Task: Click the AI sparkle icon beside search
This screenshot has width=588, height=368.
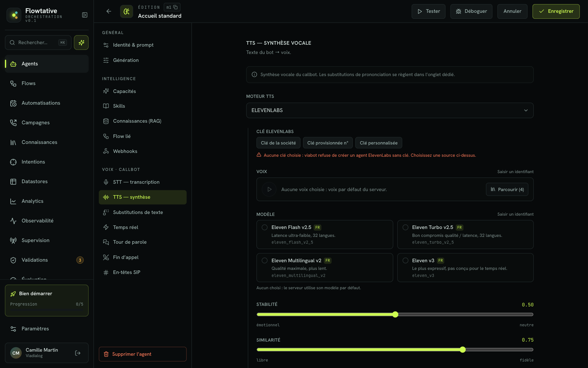Action: coord(81,43)
